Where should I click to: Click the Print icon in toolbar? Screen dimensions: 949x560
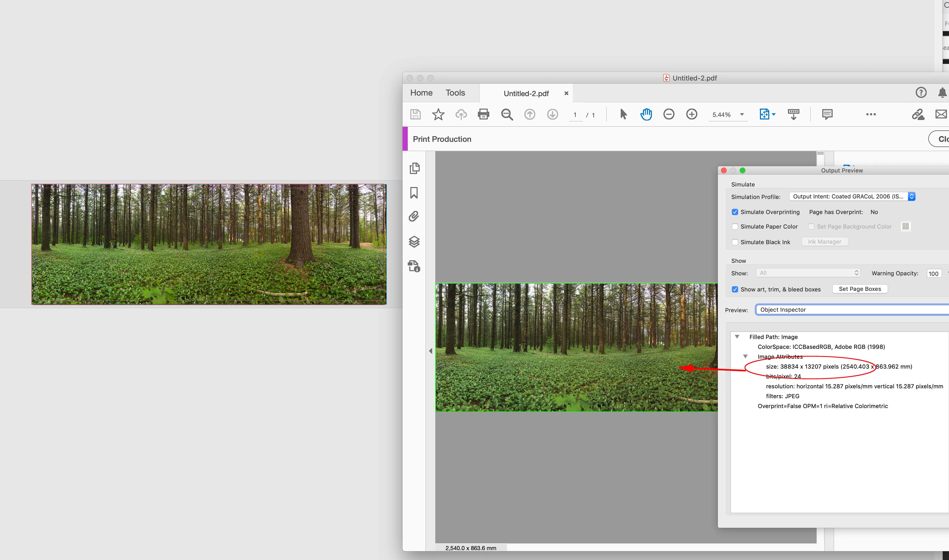point(483,114)
